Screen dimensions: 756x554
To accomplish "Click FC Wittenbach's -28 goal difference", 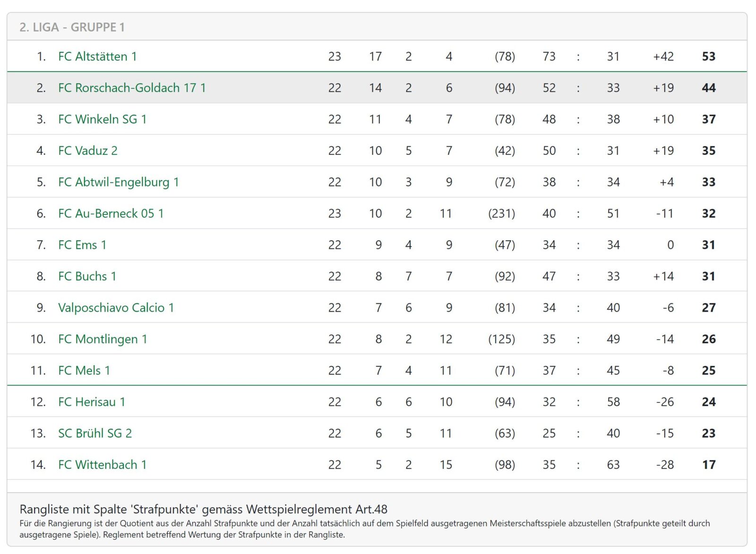I will 664,465.
